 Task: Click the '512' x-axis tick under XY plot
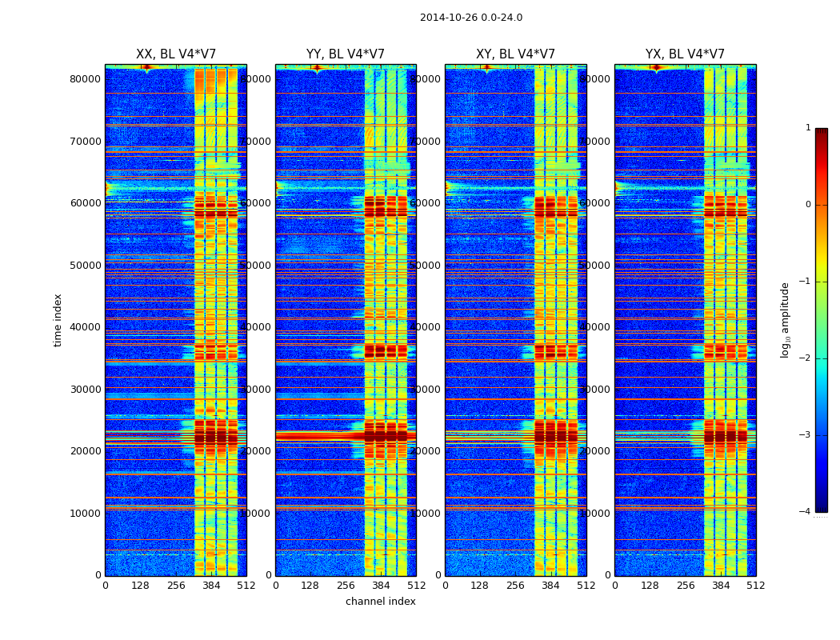(x=586, y=586)
